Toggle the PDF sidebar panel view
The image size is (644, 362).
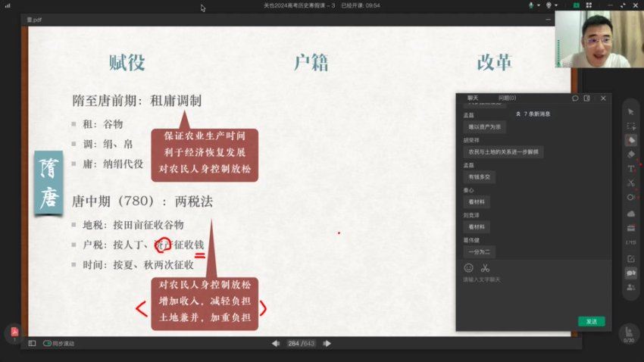[x=32, y=343]
